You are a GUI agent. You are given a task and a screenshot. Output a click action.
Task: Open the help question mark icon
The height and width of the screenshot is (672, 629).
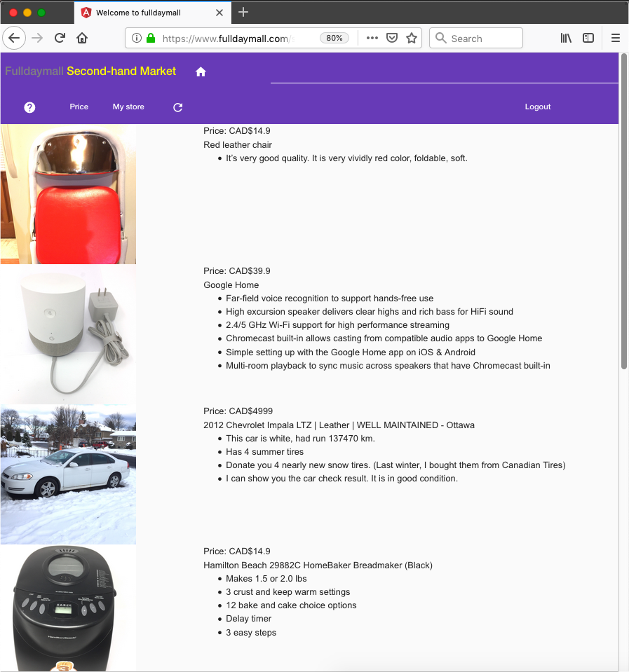29,107
